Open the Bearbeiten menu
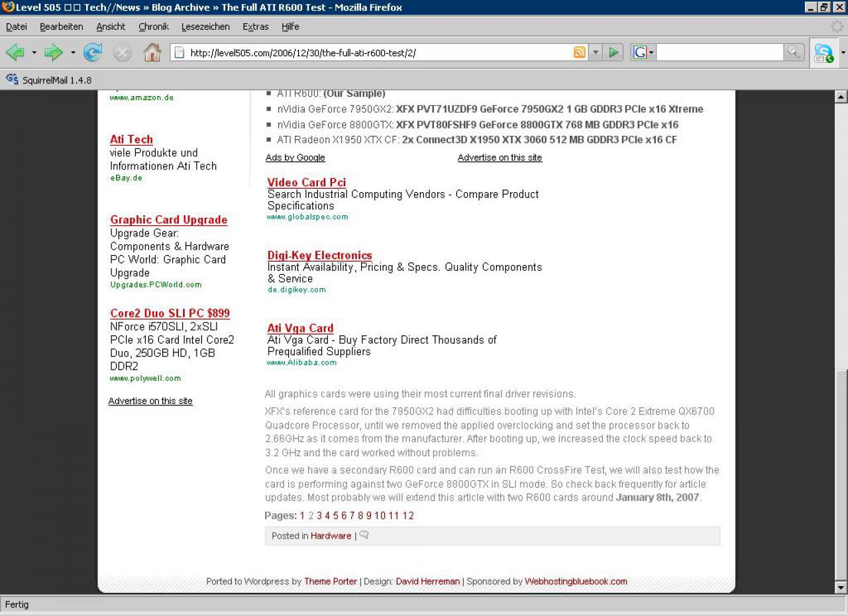Image resolution: width=848 pixels, height=616 pixels. click(62, 26)
